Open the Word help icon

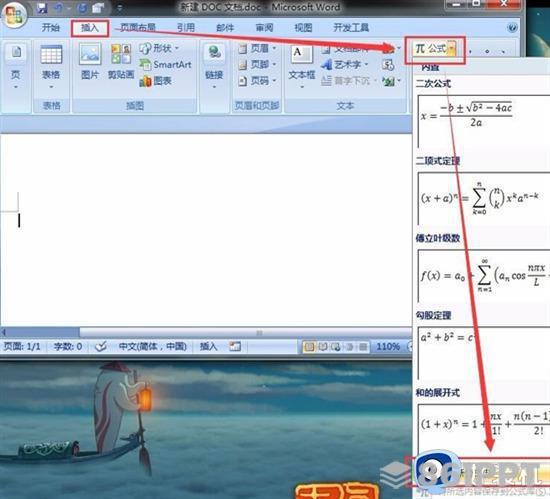[512, 28]
